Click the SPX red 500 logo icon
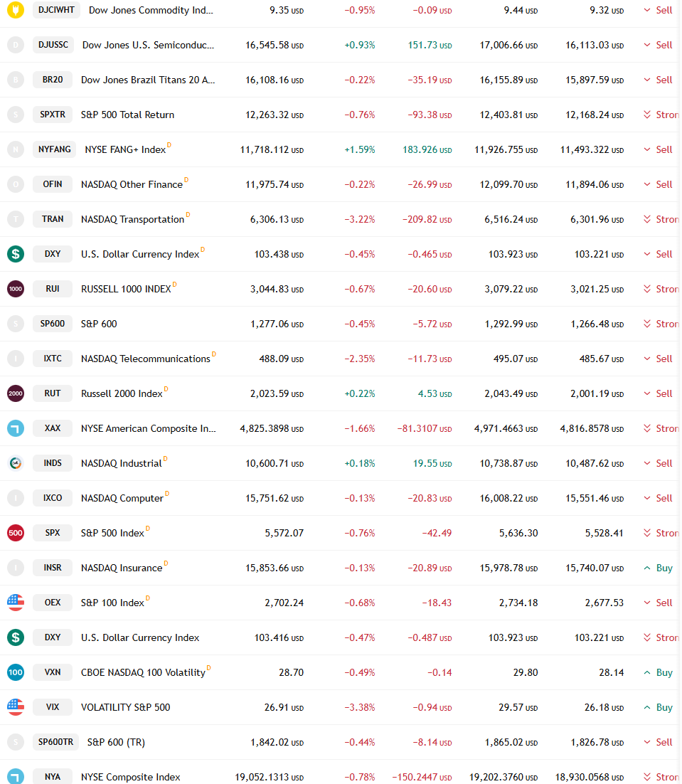The width and height of the screenshot is (682, 784). (x=16, y=533)
